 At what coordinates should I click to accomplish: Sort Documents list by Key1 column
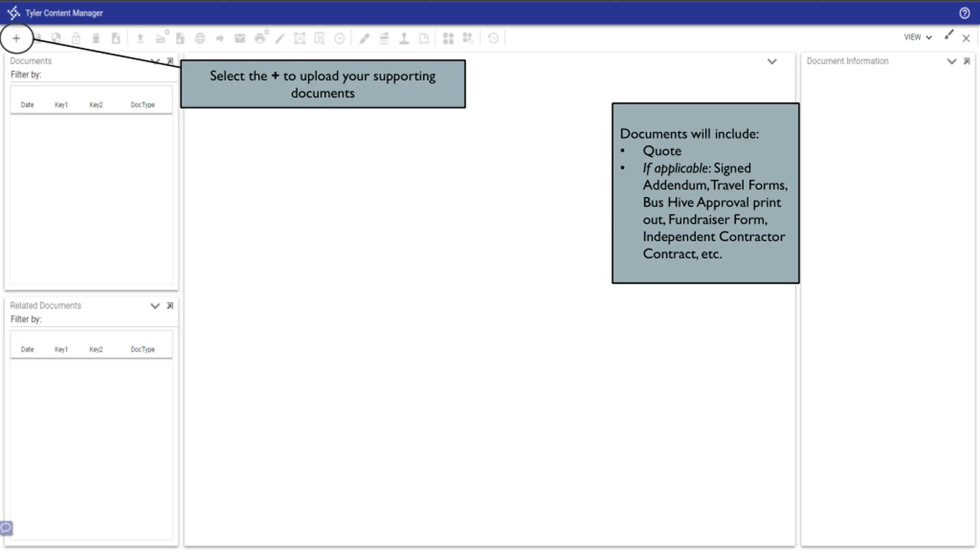[61, 105]
